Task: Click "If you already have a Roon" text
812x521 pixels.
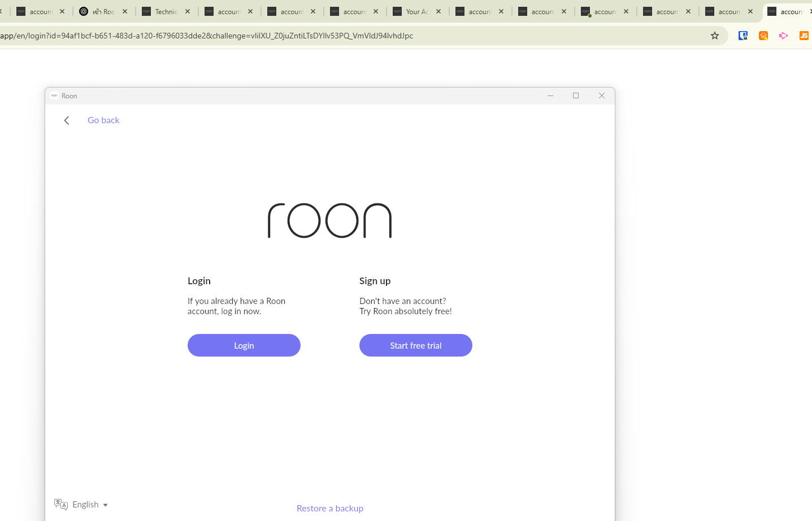Action: point(237,301)
